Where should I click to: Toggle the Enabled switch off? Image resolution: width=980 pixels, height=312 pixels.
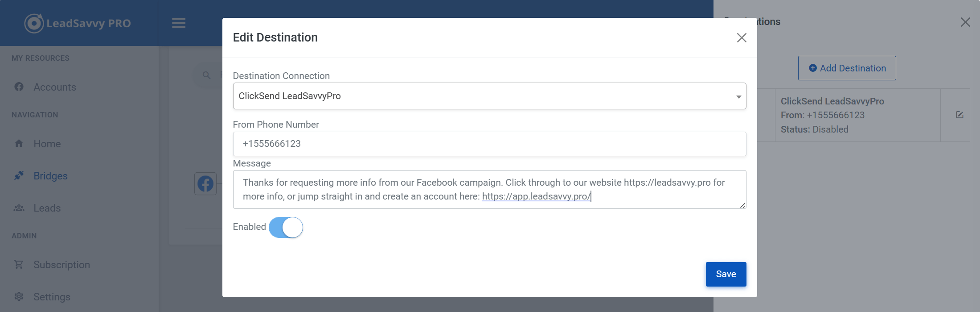286,227
